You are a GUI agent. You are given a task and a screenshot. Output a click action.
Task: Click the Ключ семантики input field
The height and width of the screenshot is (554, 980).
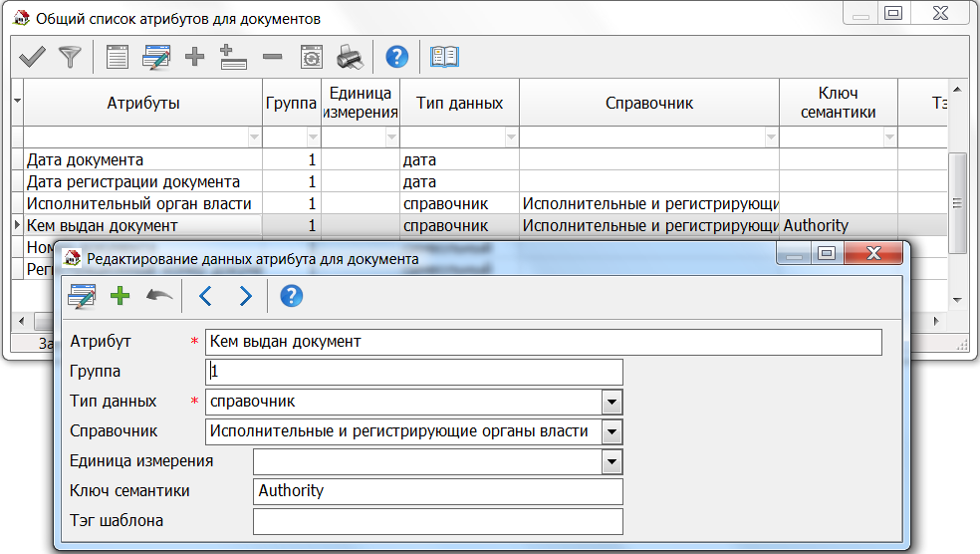pos(438,491)
